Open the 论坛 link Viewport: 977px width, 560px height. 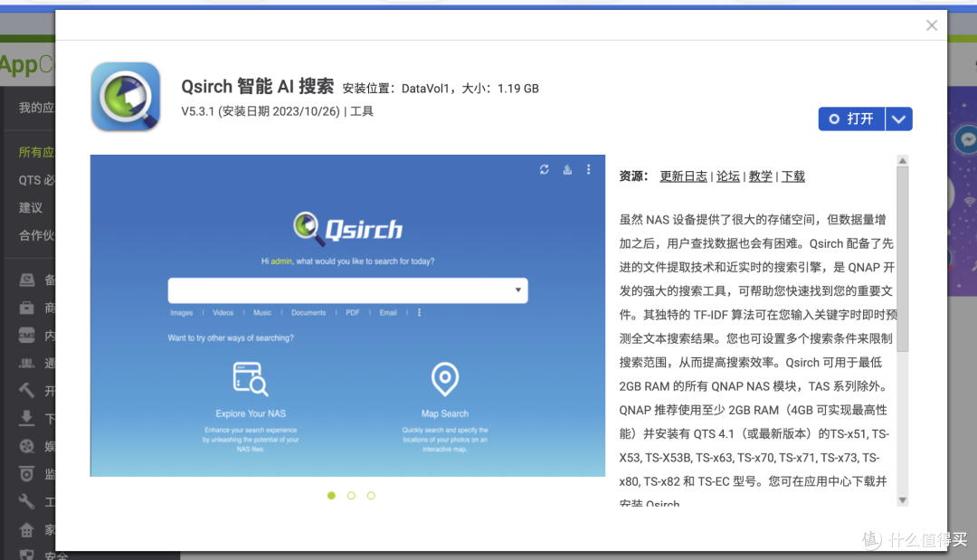pyautogui.click(x=727, y=176)
